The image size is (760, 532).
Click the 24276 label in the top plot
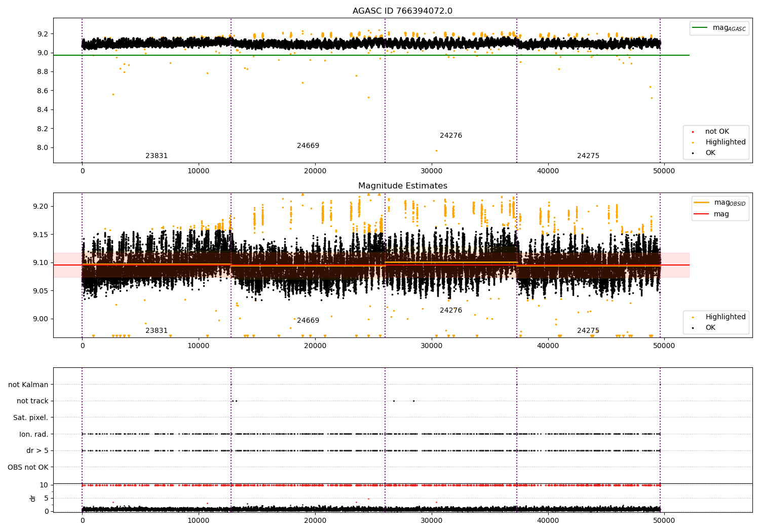(450, 136)
